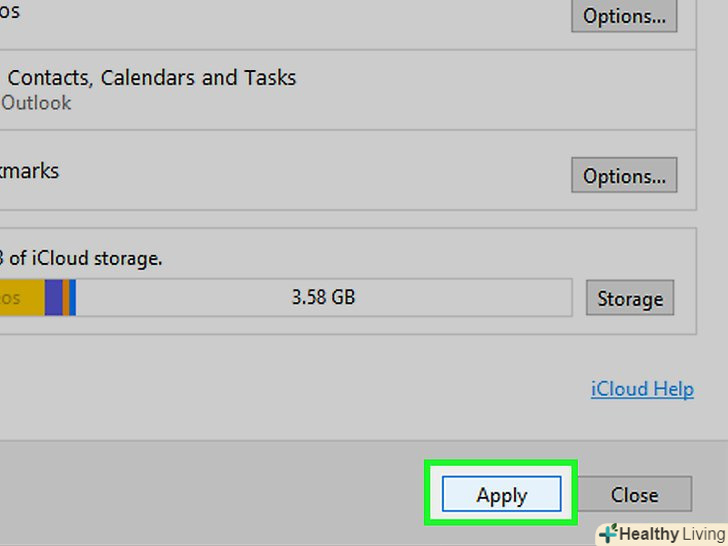Image resolution: width=728 pixels, height=546 pixels.
Task: Click the 3.58 GB free space label
Action: point(323,298)
